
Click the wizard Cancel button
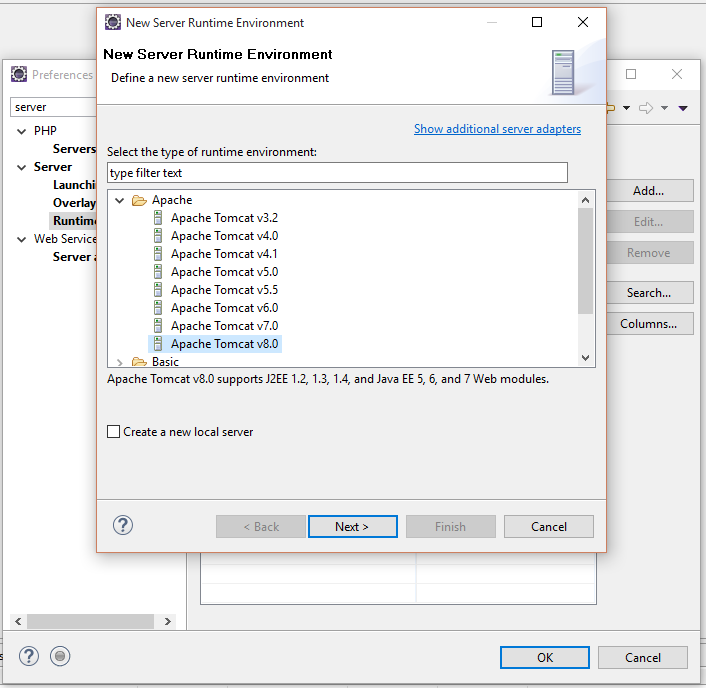[x=548, y=526]
